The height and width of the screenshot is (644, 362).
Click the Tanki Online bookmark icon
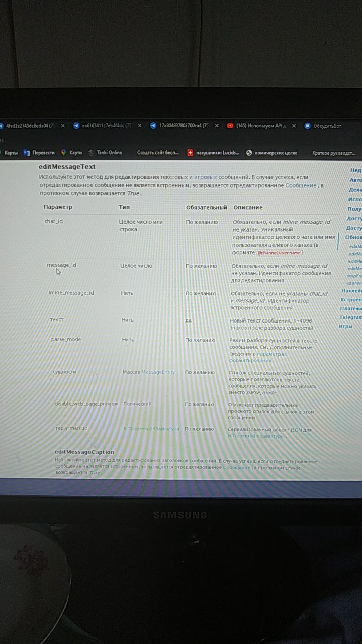click(91, 152)
